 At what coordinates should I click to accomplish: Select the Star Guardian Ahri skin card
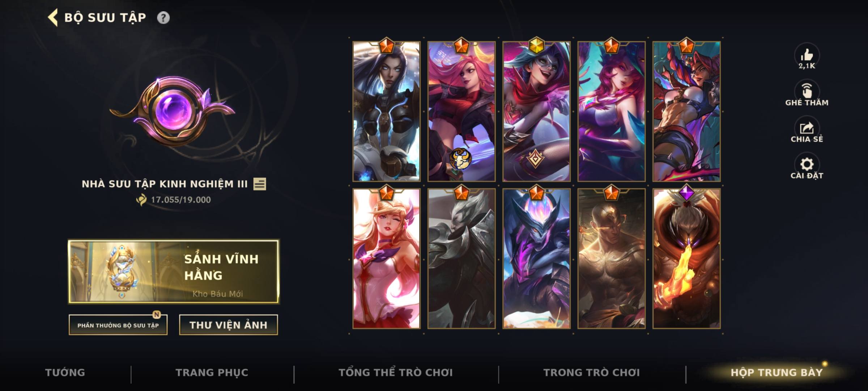(x=386, y=258)
